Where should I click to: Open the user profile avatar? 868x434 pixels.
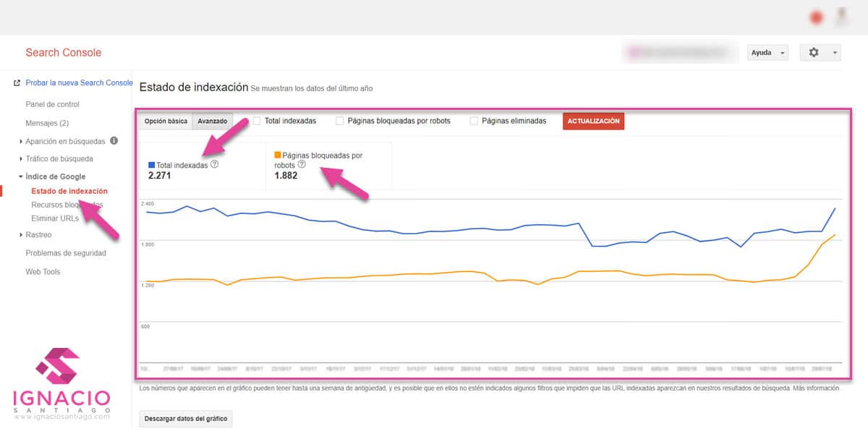842,16
